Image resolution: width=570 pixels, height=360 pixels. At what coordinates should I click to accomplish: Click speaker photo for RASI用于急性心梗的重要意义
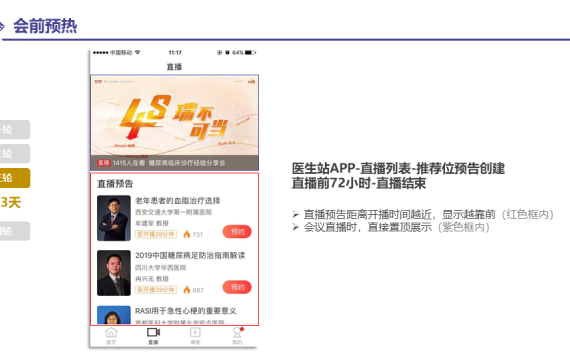click(114, 315)
